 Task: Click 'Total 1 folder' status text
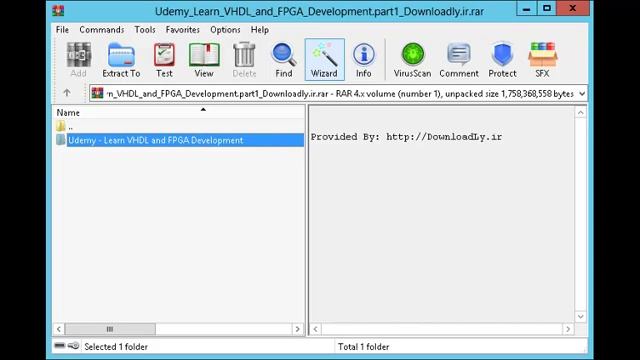tap(363, 347)
